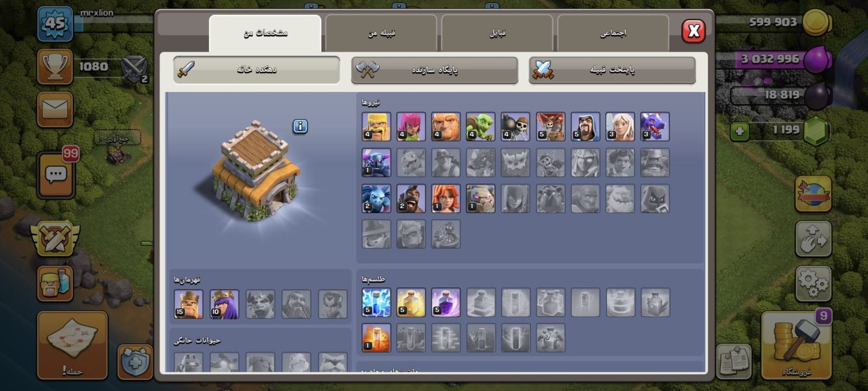Screen dimensions: 868x391
Task: Open Town Hall info button
Action: [x=300, y=126]
